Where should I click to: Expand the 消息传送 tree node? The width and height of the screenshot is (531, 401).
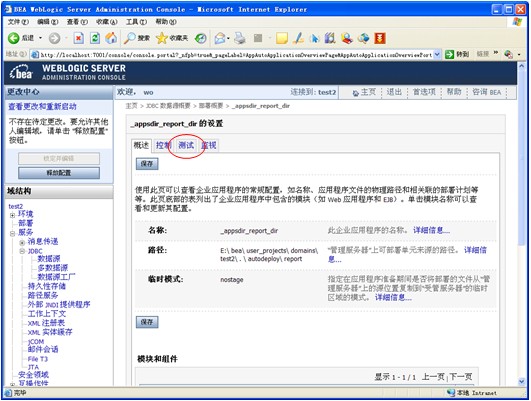point(22,242)
